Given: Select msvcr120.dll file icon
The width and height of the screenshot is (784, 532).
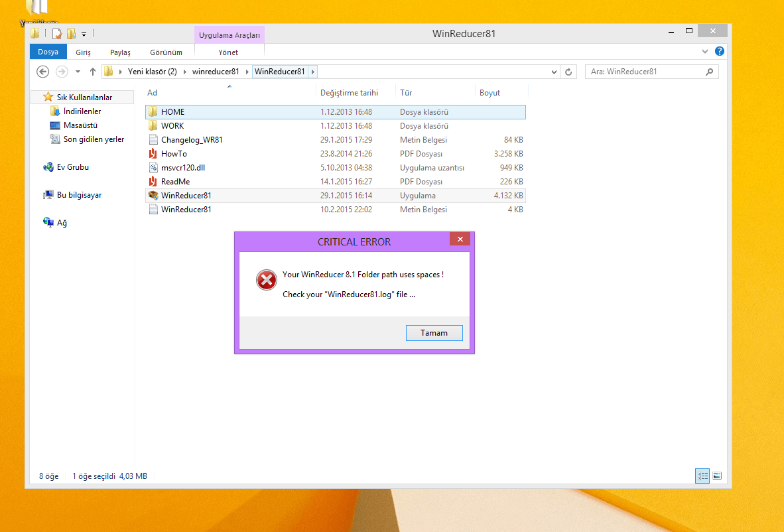Looking at the screenshot, I should click(x=153, y=168).
